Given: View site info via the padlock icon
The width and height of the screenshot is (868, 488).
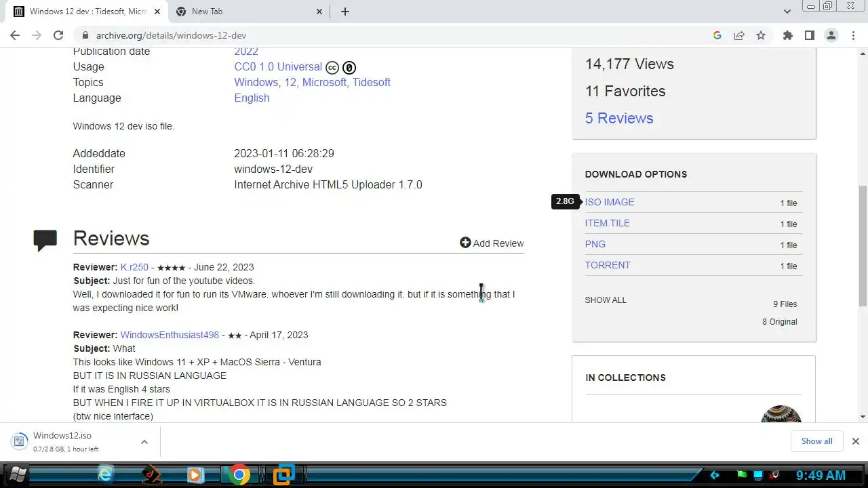Looking at the screenshot, I should click(85, 35).
